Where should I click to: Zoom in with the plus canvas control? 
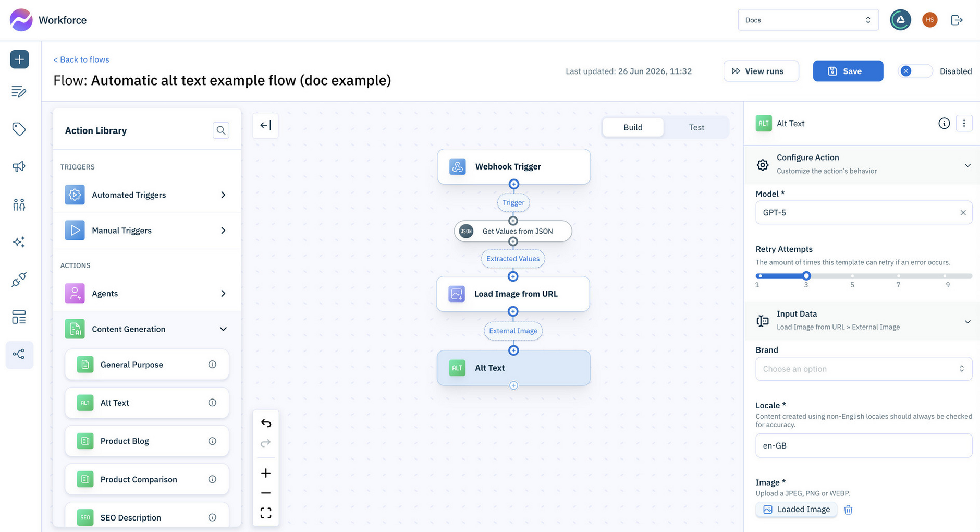coord(266,473)
